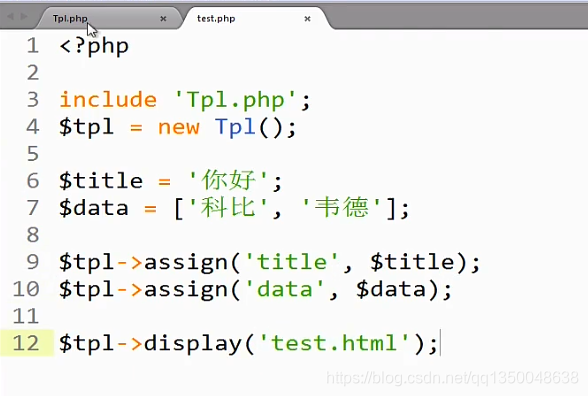
Task: Click line number 11 in gutter
Action: (x=26, y=316)
